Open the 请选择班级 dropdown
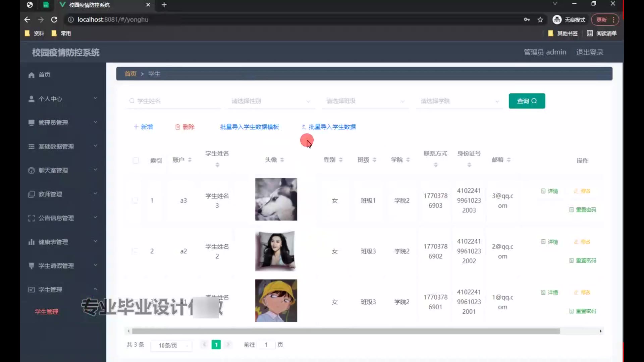This screenshot has width=644, height=362. pyautogui.click(x=365, y=101)
